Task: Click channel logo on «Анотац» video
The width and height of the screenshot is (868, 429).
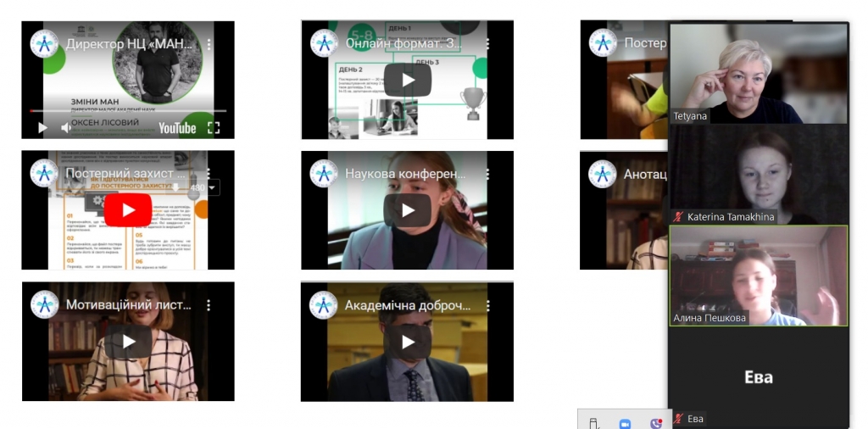Action: 603,174
